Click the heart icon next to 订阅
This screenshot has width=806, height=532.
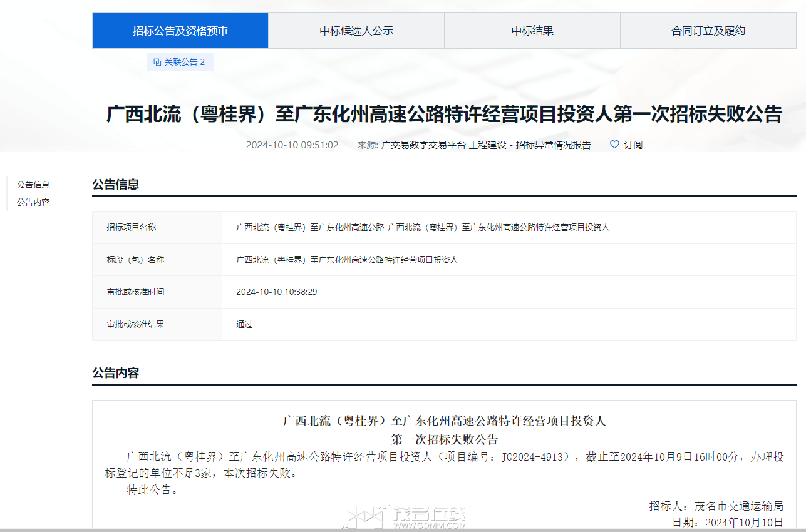click(614, 145)
